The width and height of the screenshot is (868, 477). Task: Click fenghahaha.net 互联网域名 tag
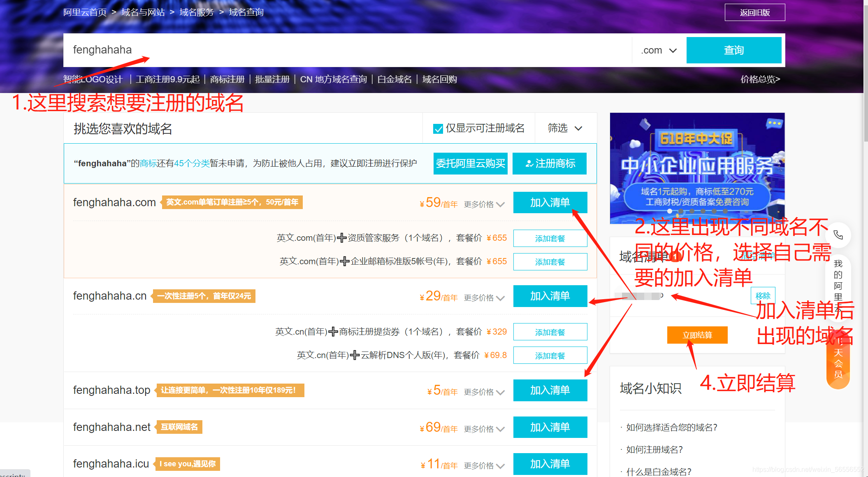(x=179, y=427)
